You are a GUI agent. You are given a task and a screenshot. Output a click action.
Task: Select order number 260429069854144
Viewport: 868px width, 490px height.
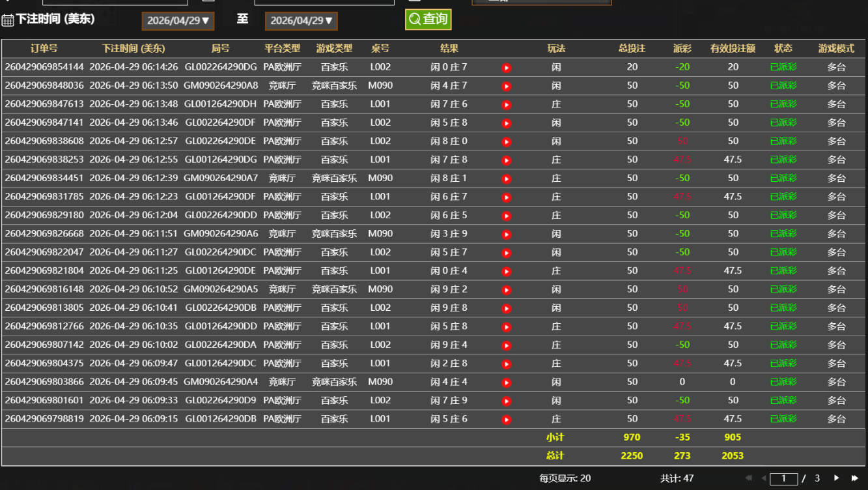44,67
